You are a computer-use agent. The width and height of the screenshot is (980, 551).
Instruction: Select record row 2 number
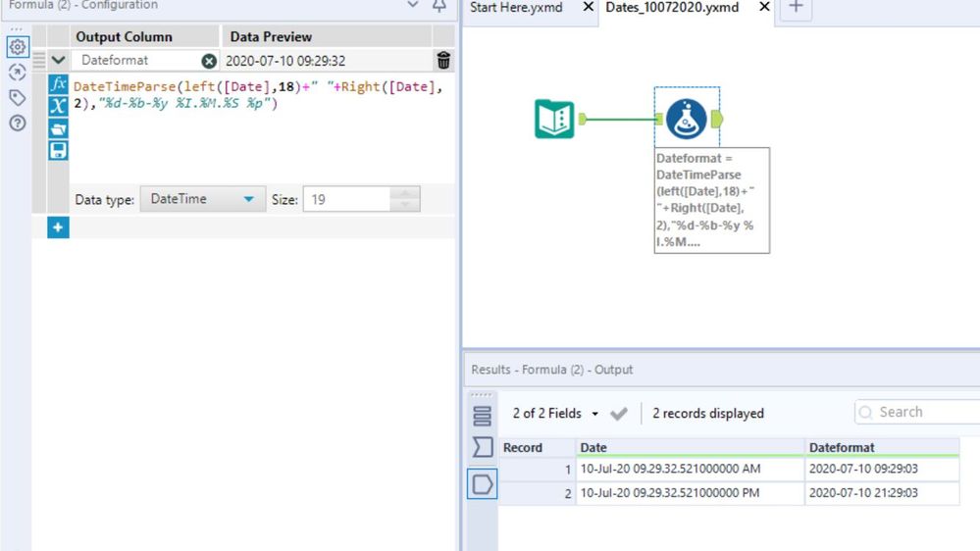[537, 493]
